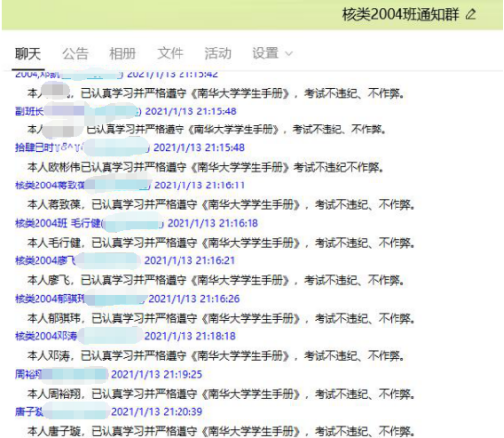
Task: Click the group title 核类2004班通知群
Action: click(x=400, y=14)
